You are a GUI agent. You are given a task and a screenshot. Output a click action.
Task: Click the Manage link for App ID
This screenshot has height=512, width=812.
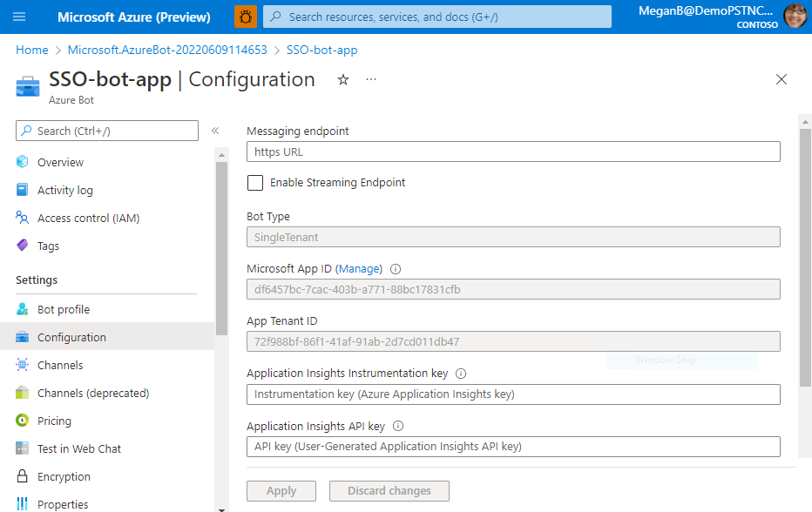pos(359,269)
